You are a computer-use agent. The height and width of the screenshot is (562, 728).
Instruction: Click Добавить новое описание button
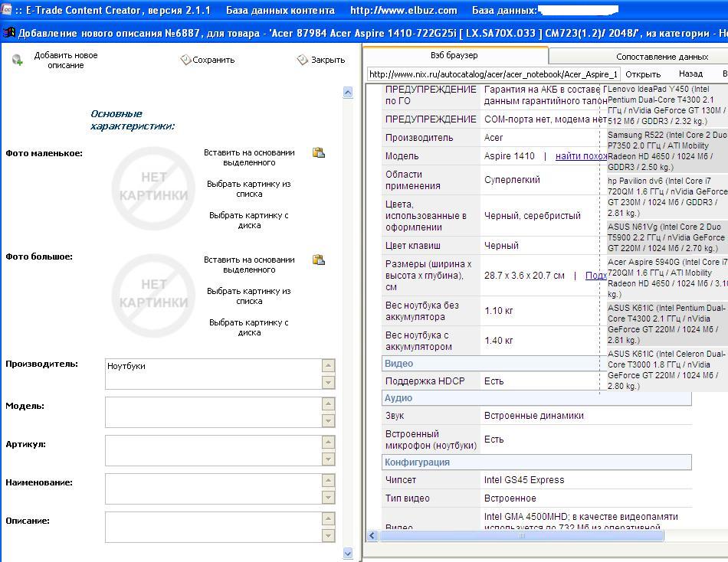click(x=66, y=60)
